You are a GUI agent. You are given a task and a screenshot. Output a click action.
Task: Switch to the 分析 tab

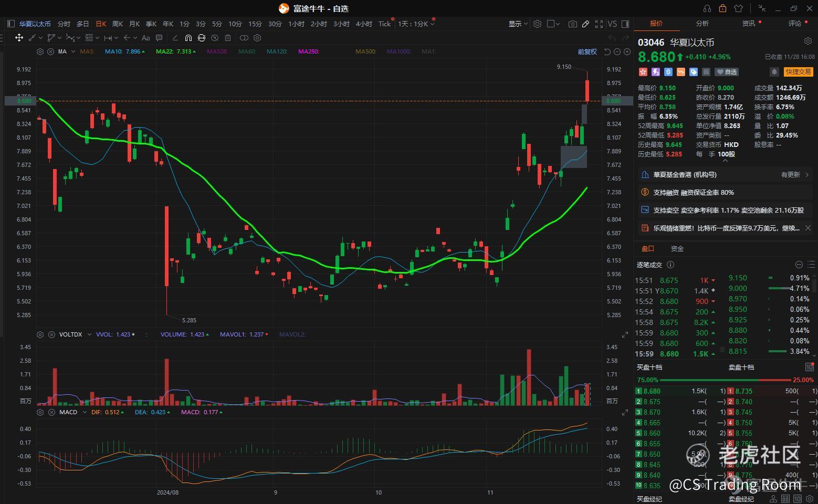tap(702, 23)
